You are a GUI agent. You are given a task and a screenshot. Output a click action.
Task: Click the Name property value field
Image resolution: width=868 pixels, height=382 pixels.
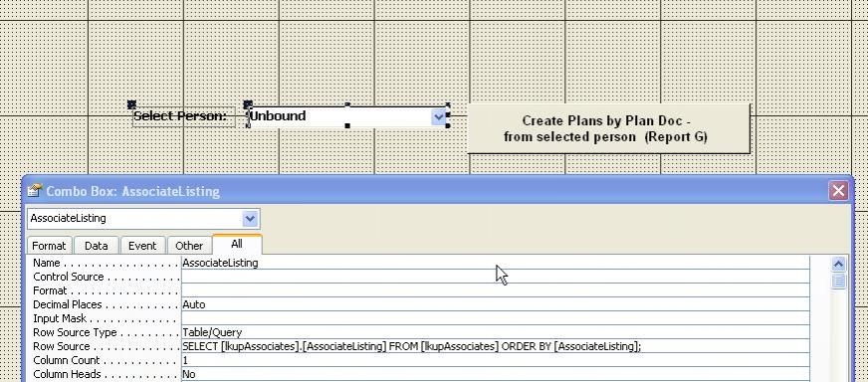(496, 263)
